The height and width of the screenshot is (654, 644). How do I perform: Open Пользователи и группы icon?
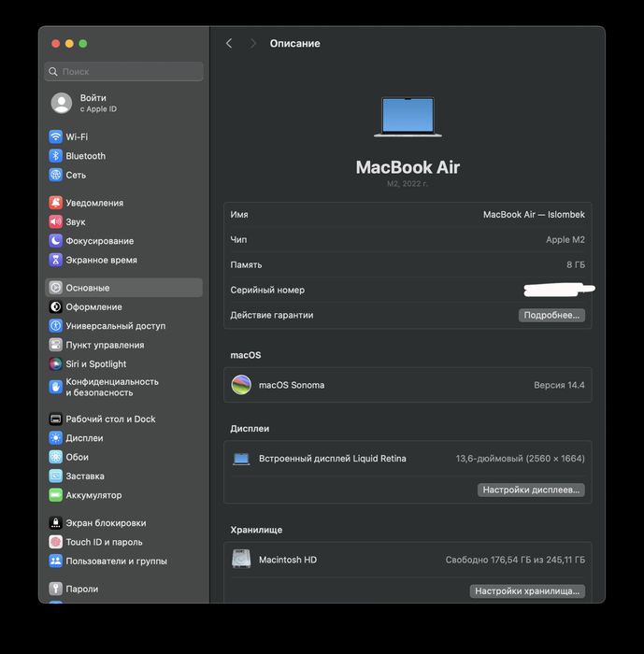(55, 561)
